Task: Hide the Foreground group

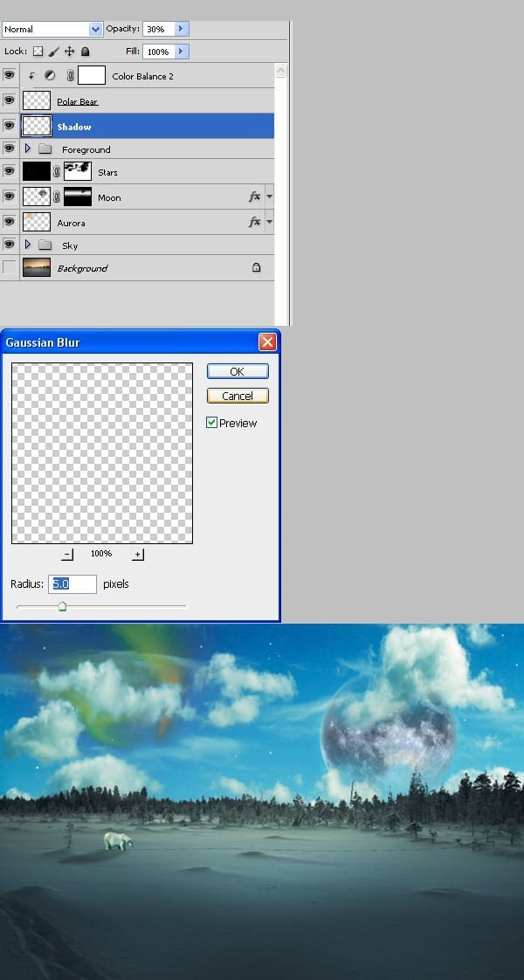Action: click(x=9, y=148)
